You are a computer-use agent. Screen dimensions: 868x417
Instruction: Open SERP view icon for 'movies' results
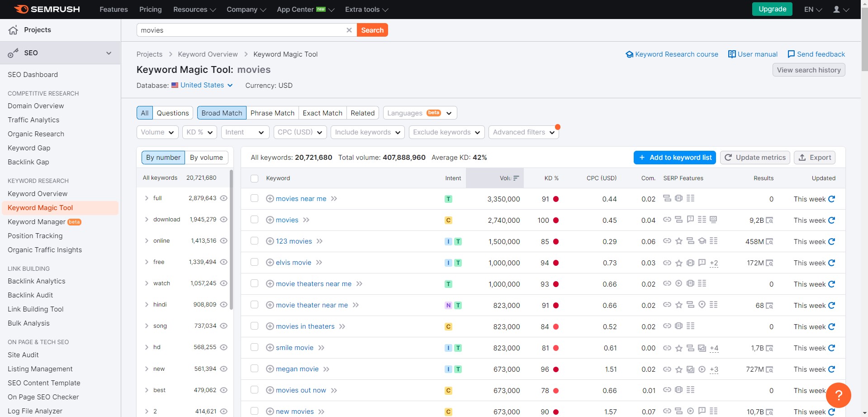click(x=769, y=220)
